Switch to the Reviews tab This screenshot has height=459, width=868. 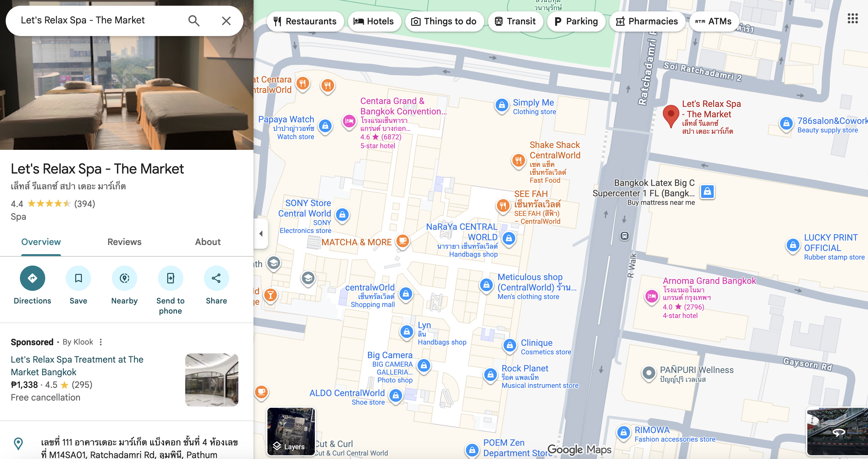124,242
